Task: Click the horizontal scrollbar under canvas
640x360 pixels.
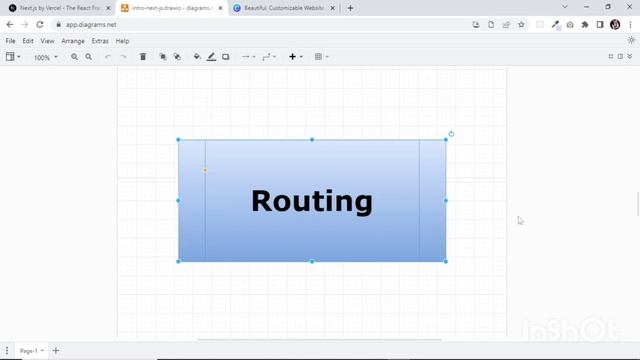Action: [x=319, y=339]
